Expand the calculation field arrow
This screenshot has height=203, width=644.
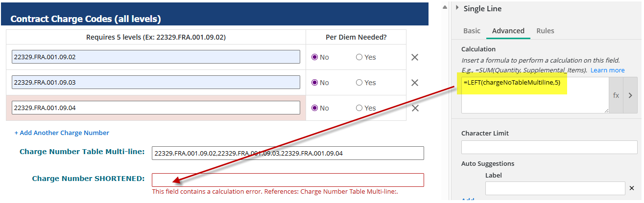point(630,95)
